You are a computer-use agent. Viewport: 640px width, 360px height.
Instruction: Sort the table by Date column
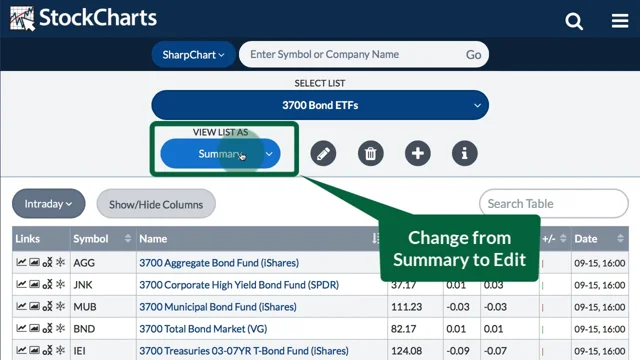click(600, 238)
